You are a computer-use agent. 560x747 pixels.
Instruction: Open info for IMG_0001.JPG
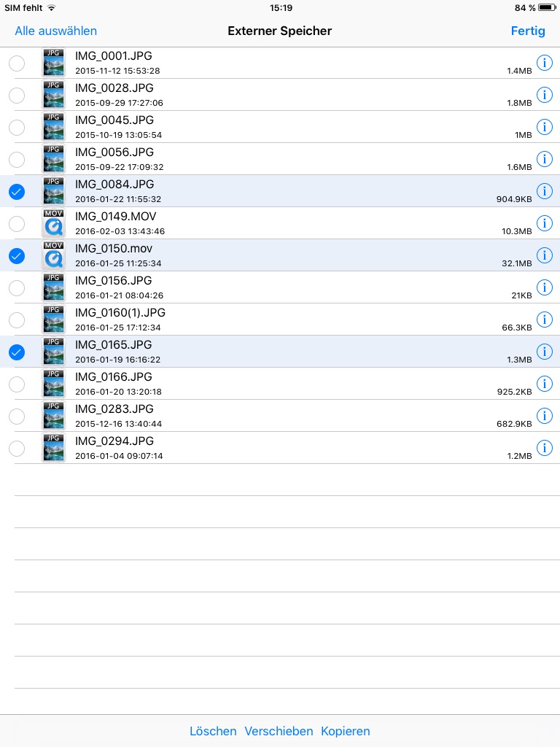click(544, 63)
